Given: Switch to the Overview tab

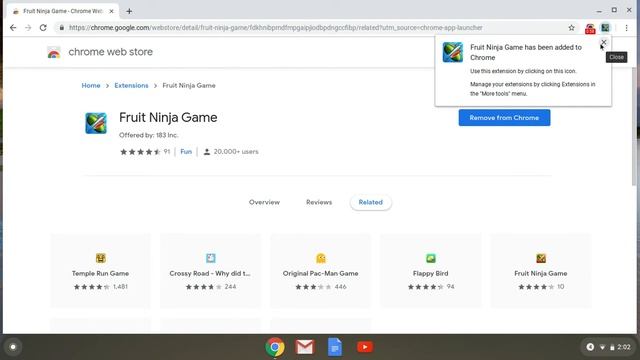Looking at the screenshot, I should tap(264, 202).
